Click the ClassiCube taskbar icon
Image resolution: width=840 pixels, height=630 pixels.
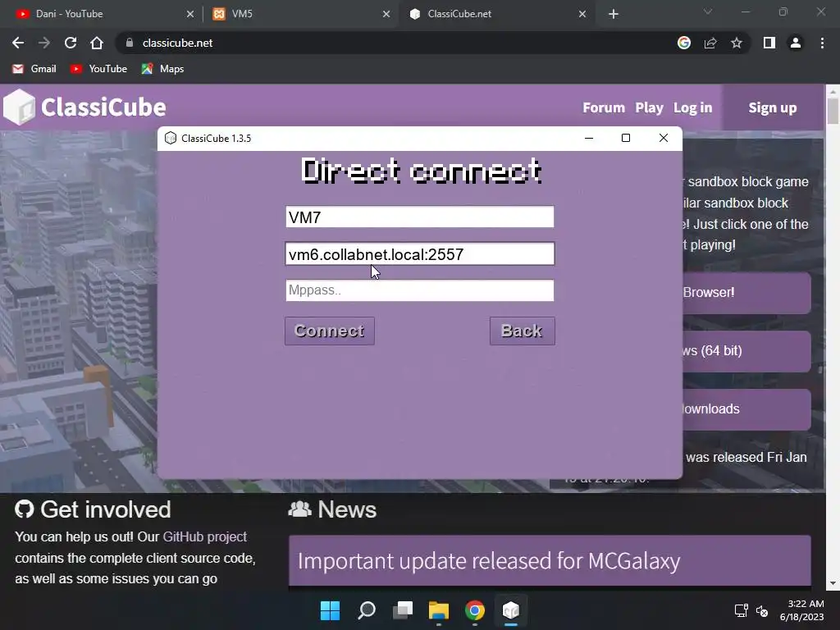coord(510,610)
